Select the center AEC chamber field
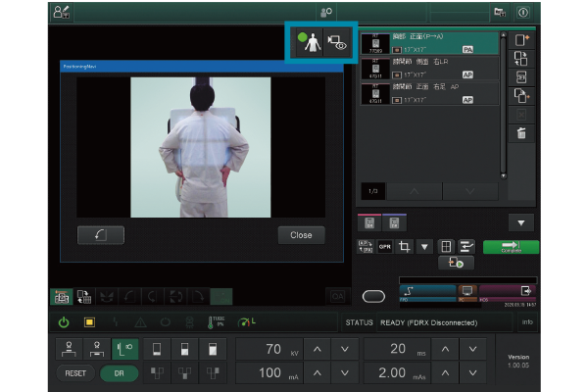The height and width of the screenshot is (392, 588). coord(184,372)
